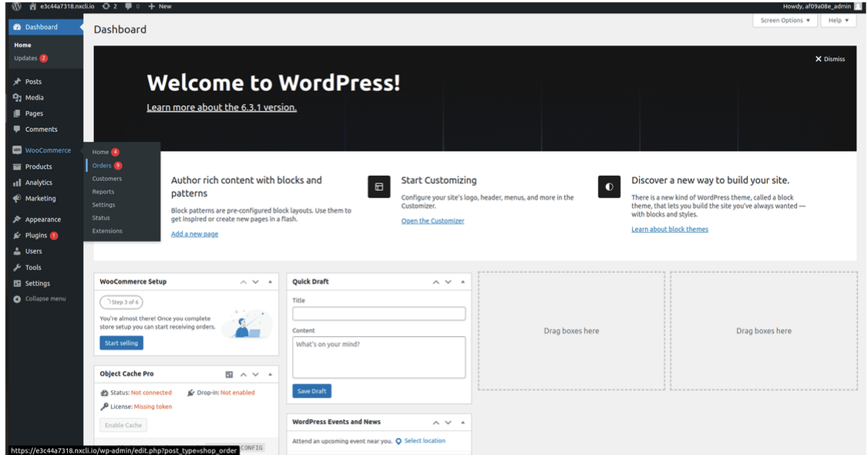The width and height of the screenshot is (868, 455).
Task: Click the Quick Draft Title field
Action: [378, 314]
